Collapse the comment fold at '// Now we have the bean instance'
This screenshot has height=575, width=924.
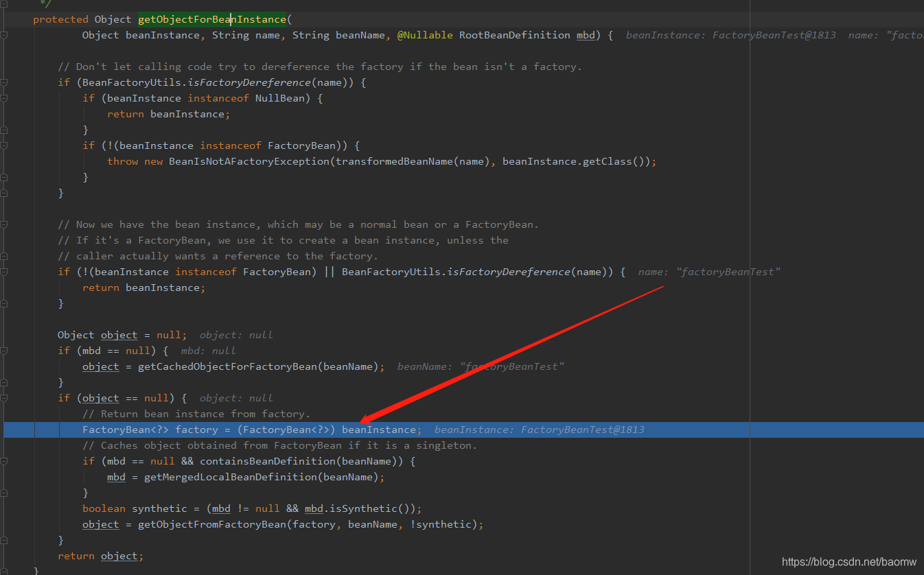point(3,224)
